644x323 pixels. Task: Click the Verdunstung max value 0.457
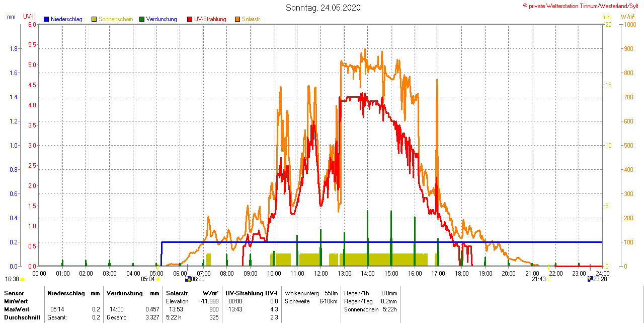151,309
